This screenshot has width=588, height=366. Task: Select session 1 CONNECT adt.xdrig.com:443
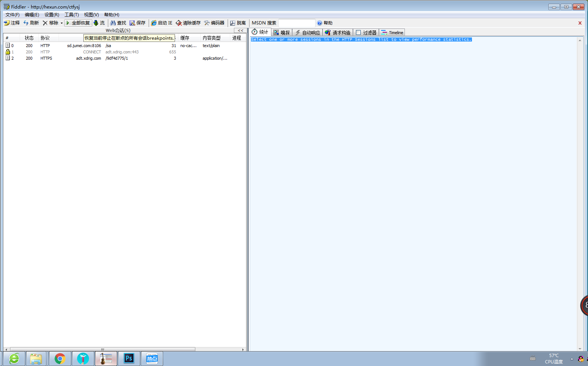[x=125, y=52]
